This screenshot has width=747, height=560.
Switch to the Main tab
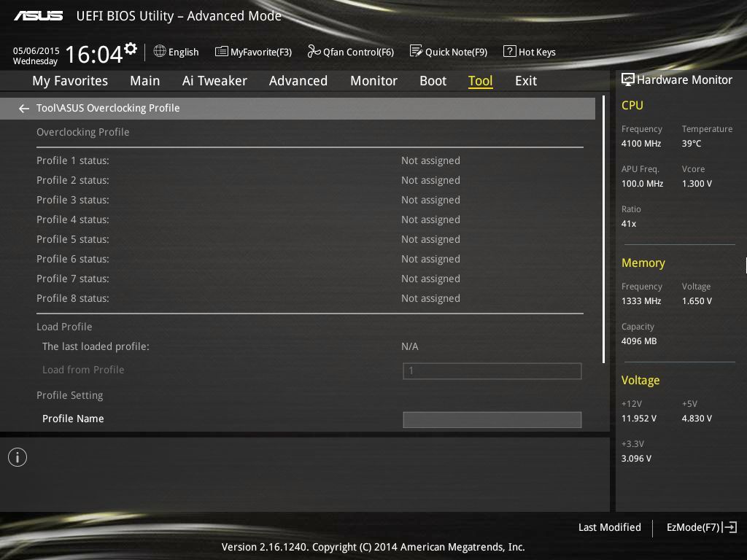[145, 81]
